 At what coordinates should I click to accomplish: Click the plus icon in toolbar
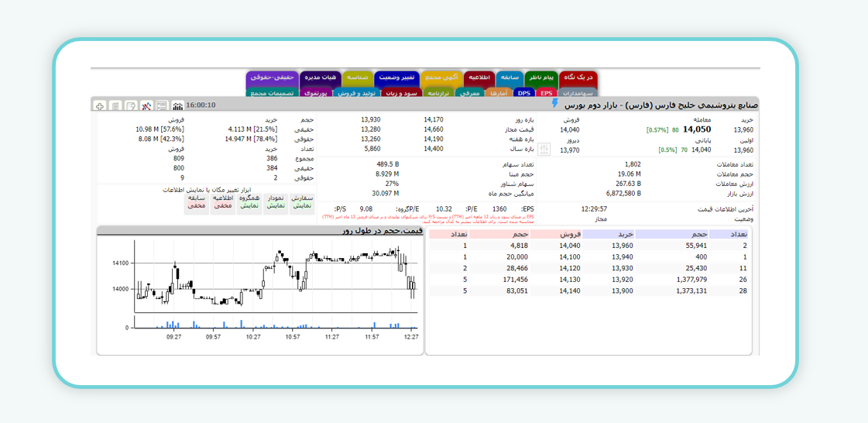click(x=100, y=105)
